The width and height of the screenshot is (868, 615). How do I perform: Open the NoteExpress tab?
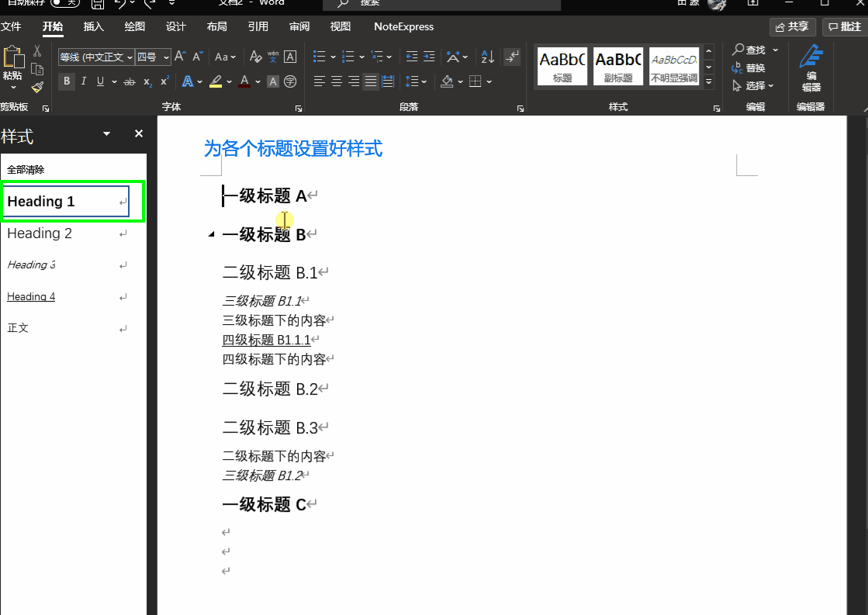pyautogui.click(x=403, y=26)
